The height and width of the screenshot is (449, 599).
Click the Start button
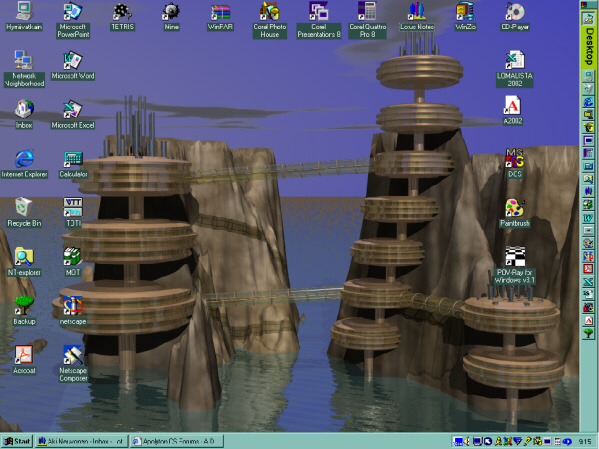click(x=17, y=441)
